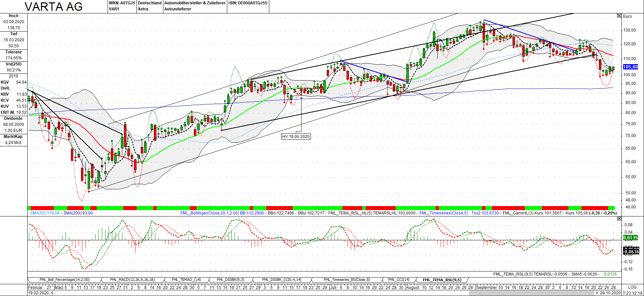The height and width of the screenshot is (296, 644).
Task: Click the VAR1 ticker symbol
Action: (x=114, y=9)
